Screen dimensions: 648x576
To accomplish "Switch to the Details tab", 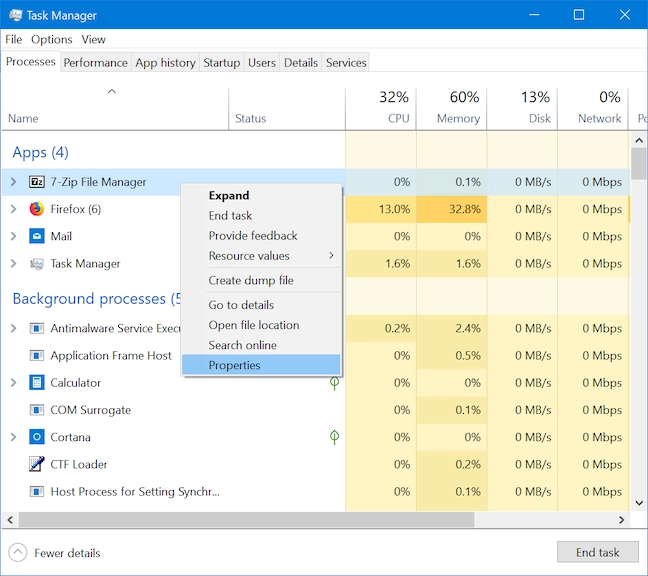I will coord(301,63).
